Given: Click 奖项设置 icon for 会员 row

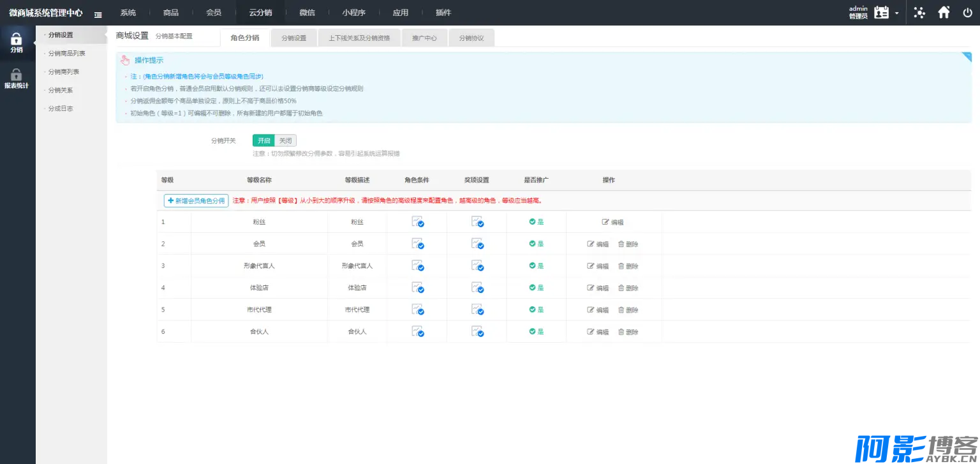Looking at the screenshot, I should pos(477,244).
